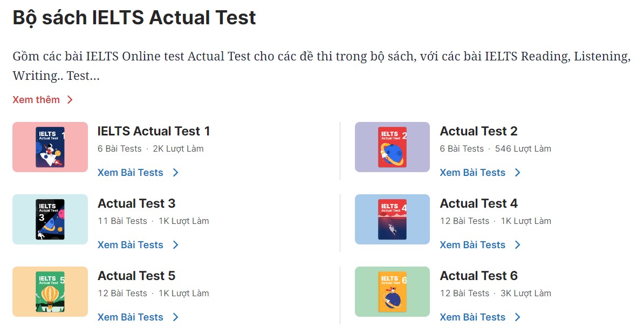View tests via Xem Bài Tests for Actual Test 3
Screen dimensions: 644x334
tap(130, 245)
